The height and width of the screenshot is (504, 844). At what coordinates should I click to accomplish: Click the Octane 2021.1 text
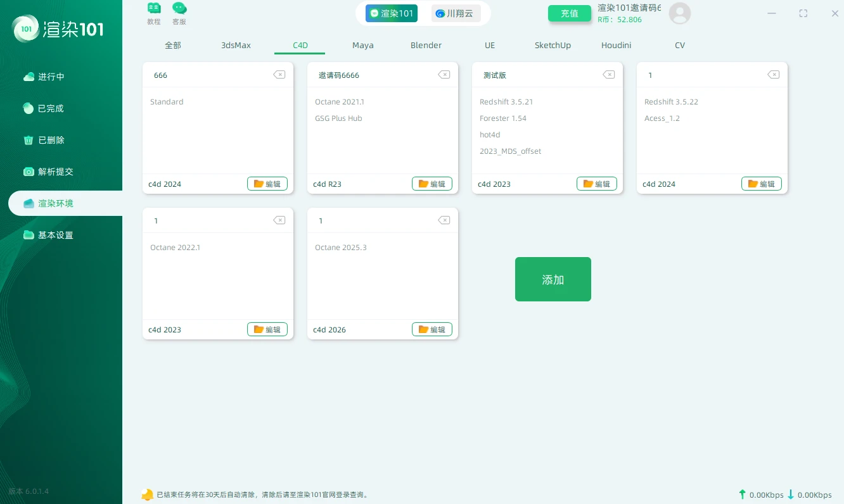coord(340,102)
